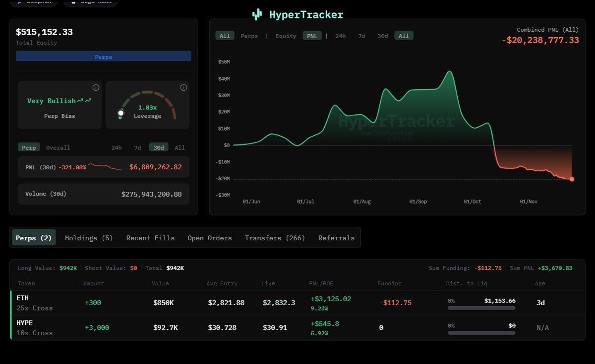
Task: Select PNL mode in chart controls
Action: point(312,36)
